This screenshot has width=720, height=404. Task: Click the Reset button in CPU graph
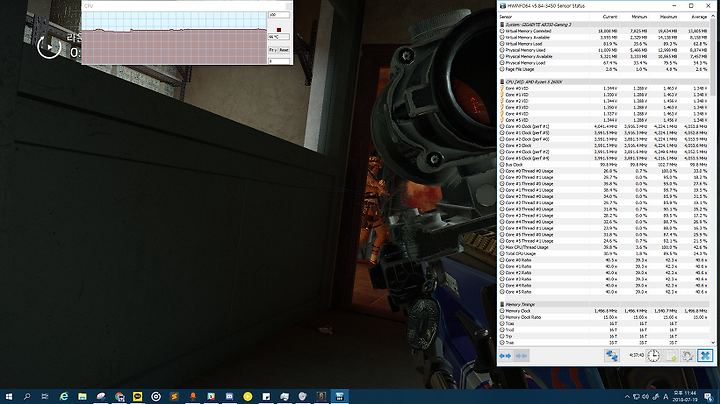pos(284,50)
